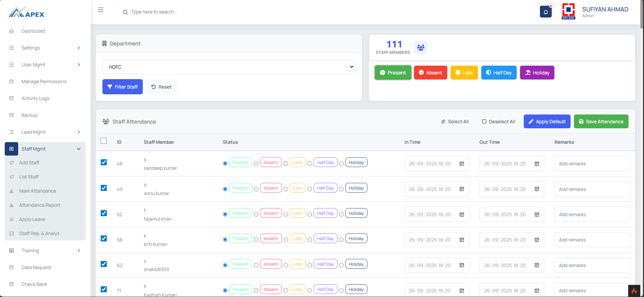Uncheck the checkbox for staff ID 46

pos(104,162)
